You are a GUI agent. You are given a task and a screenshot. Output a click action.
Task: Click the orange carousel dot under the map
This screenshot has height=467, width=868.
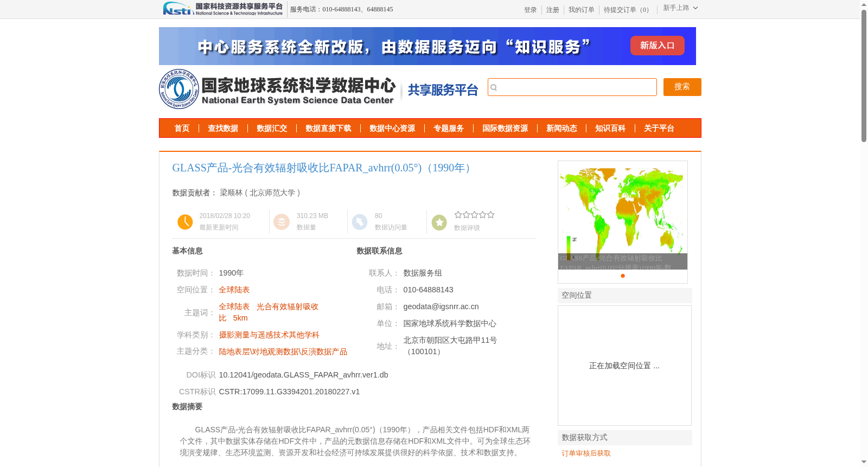click(623, 276)
